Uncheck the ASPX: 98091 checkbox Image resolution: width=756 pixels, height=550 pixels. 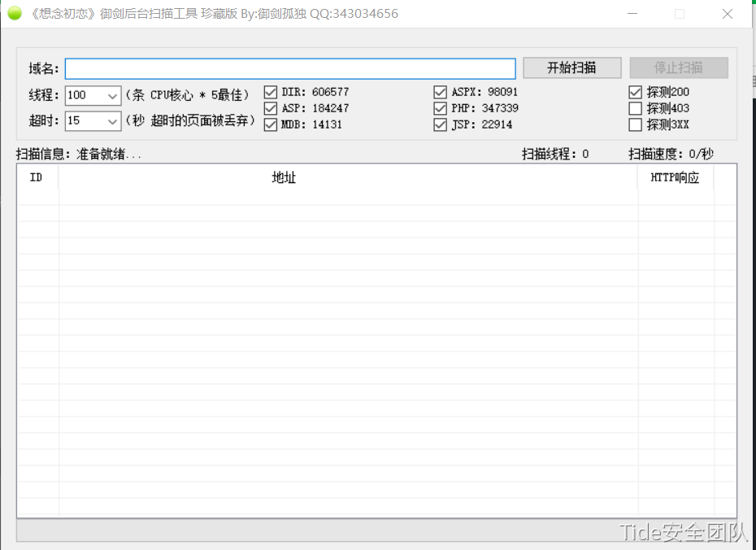click(440, 92)
